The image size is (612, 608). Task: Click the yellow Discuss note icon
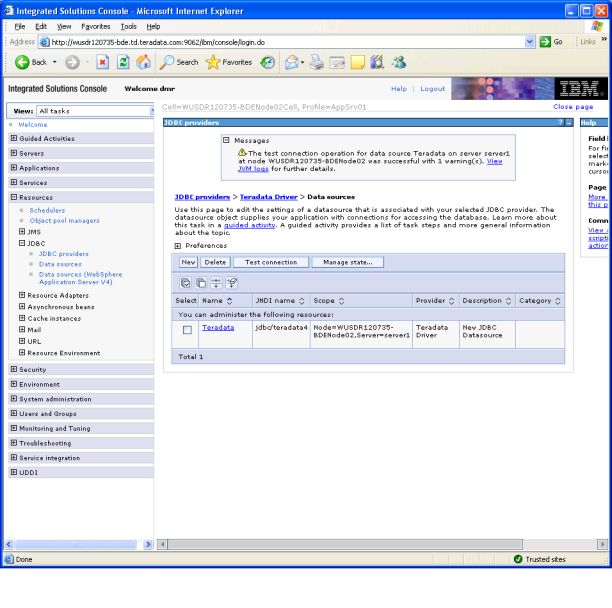[x=357, y=62]
